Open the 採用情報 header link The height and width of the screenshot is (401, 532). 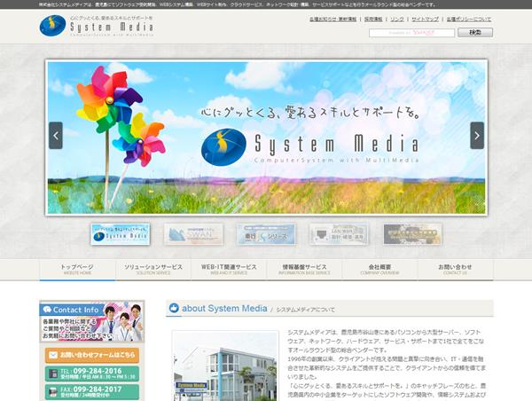(373, 20)
